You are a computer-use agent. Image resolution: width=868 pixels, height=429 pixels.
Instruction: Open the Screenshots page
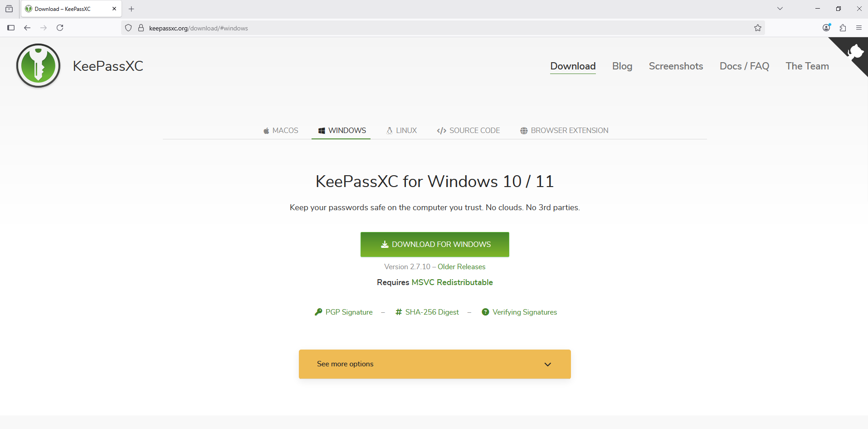(x=676, y=66)
